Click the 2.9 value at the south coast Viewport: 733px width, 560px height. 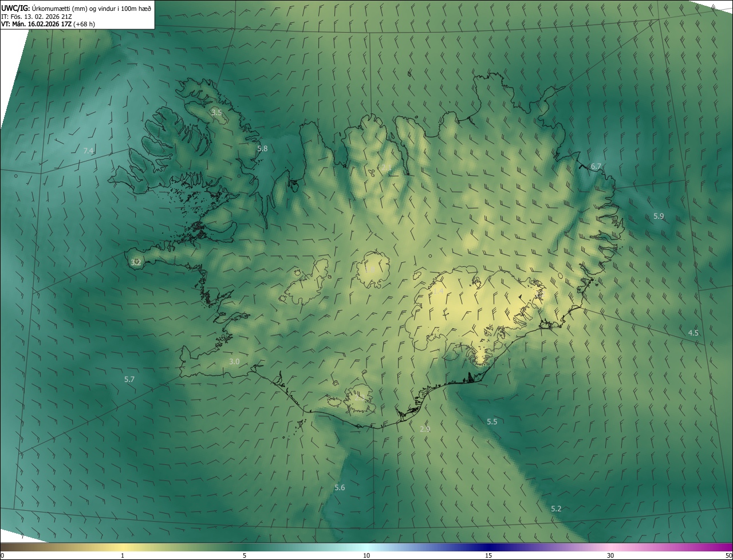click(425, 429)
